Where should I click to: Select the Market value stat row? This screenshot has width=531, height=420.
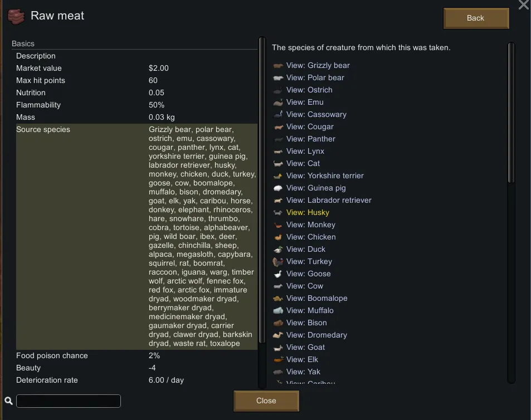click(x=136, y=69)
